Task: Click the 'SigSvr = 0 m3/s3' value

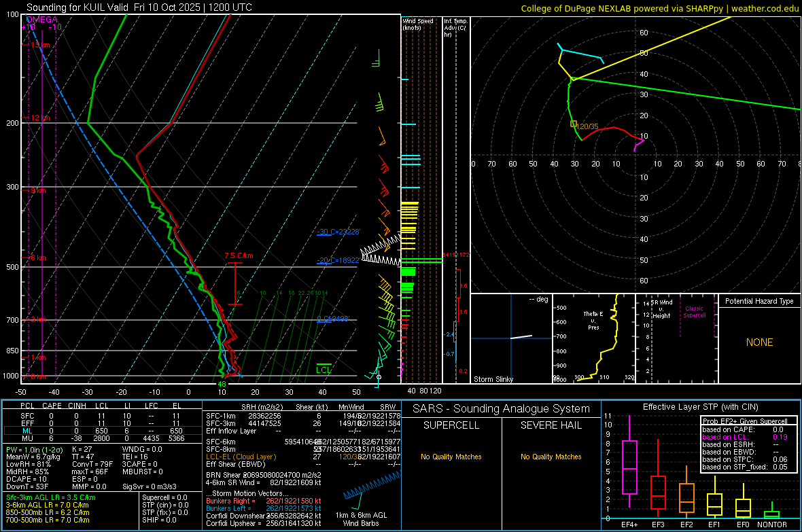Action: (150, 486)
